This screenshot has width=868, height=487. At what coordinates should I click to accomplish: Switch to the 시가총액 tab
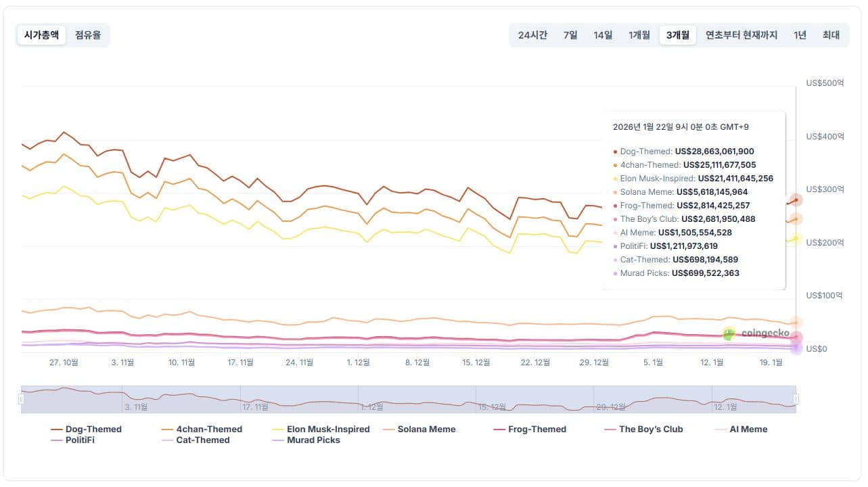coord(41,35)
